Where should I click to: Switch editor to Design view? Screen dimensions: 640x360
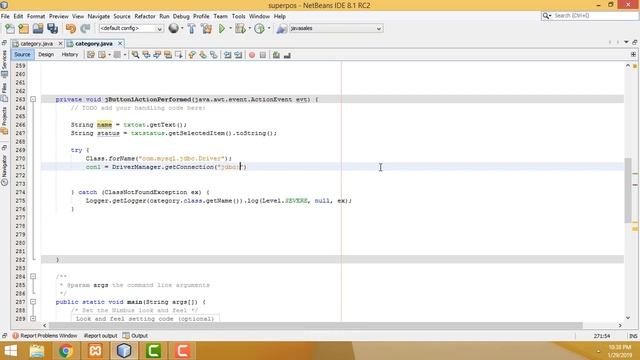(46, 55)
